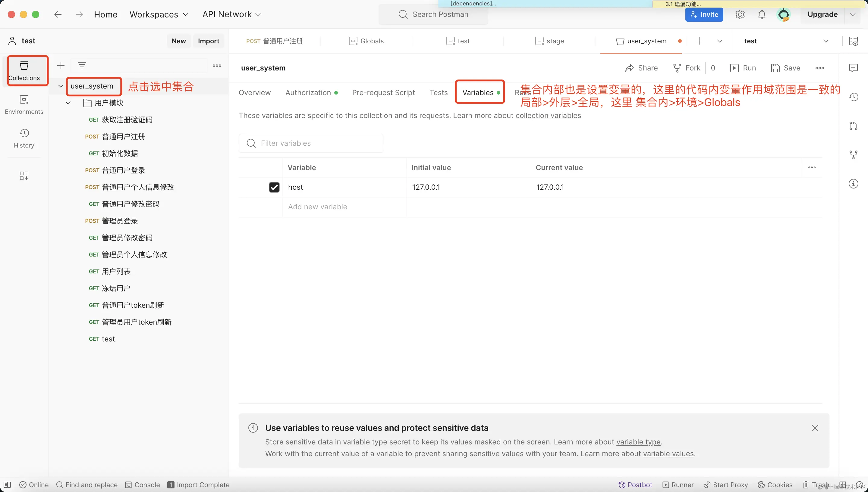Click the environment quick look icon
Viewport: 868px width, 492px height.
(853, 41)
